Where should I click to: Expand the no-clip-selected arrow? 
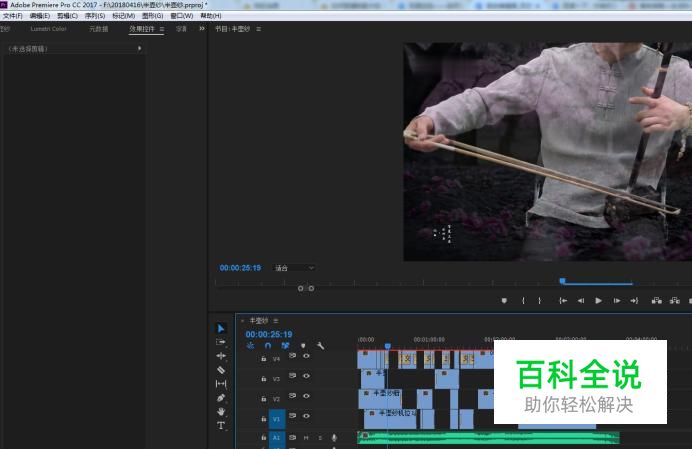pos(139,49)
